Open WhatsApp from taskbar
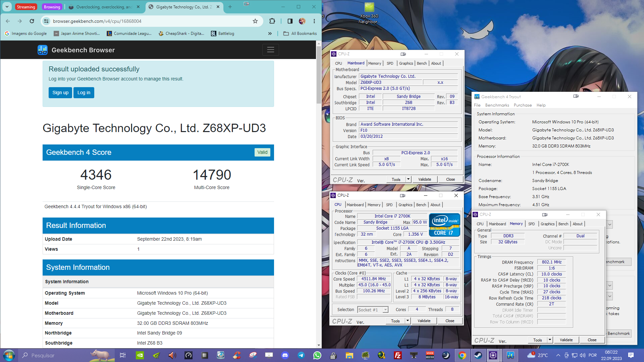644x362 pixels. click(317, 355)
